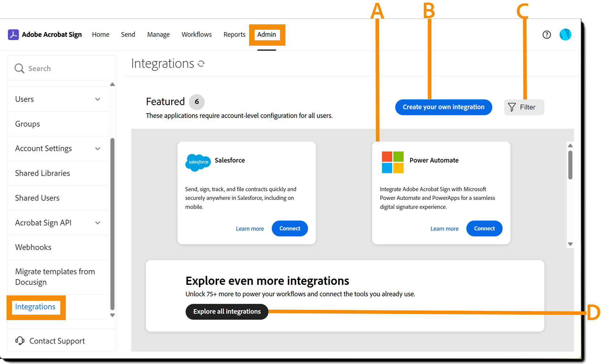Select Webhooks in the sidebar
The height and width of the screenshot is (364, 605).
point(33,247)
